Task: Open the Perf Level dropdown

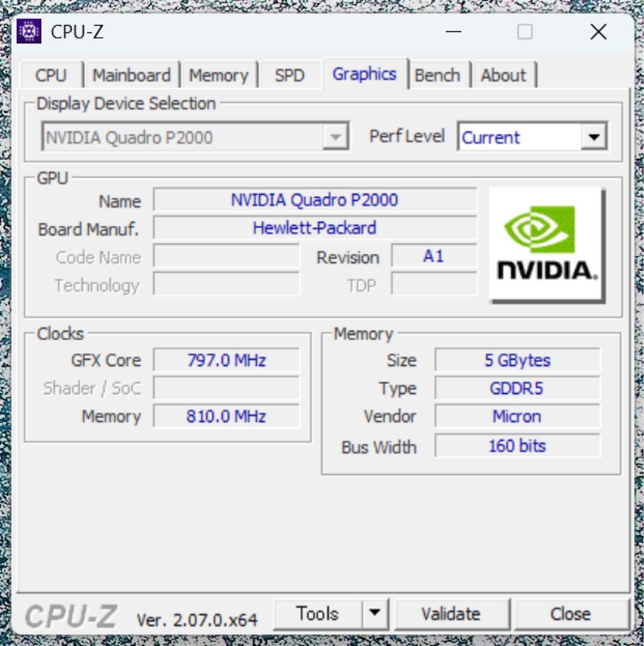Action: coord(594,137)
